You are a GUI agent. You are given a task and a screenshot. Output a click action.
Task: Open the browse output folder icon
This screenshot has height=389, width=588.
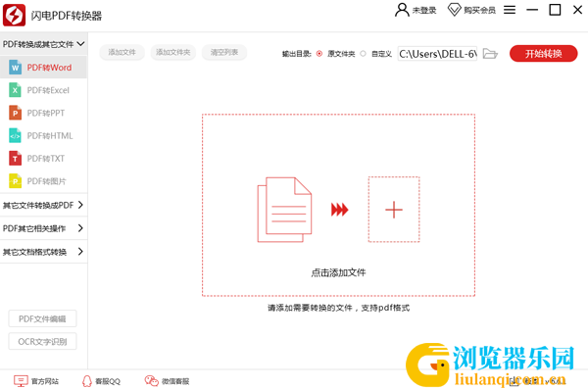point(490,54)
